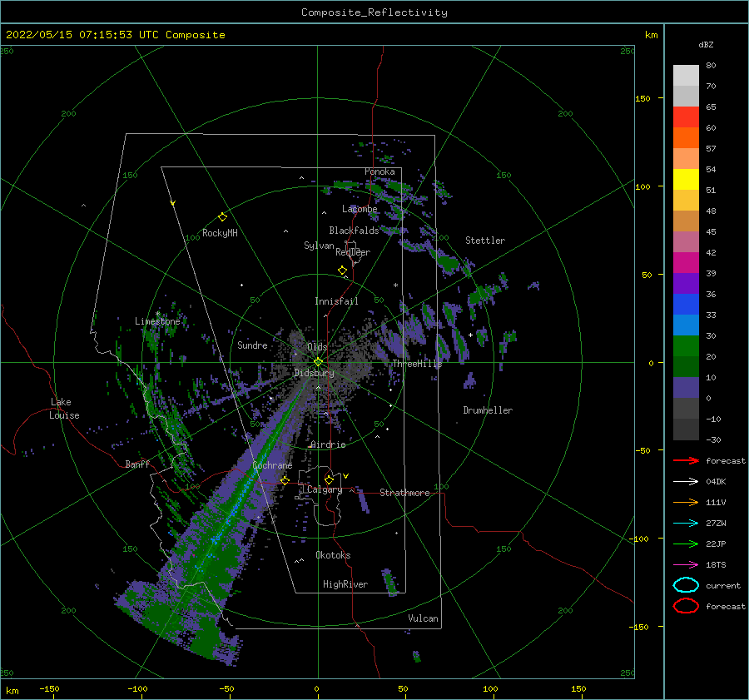
Task: Click the 27ZW legend text
Action: click(x=716, y=524)
